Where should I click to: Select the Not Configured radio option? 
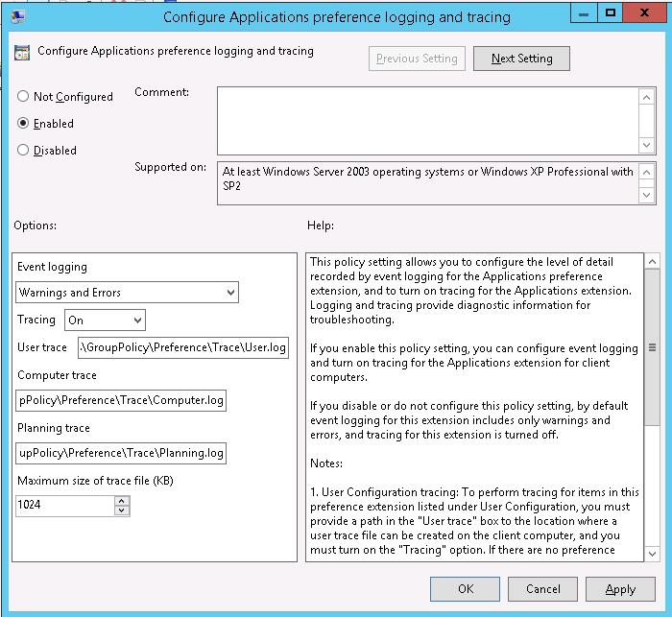pos(24,97)
